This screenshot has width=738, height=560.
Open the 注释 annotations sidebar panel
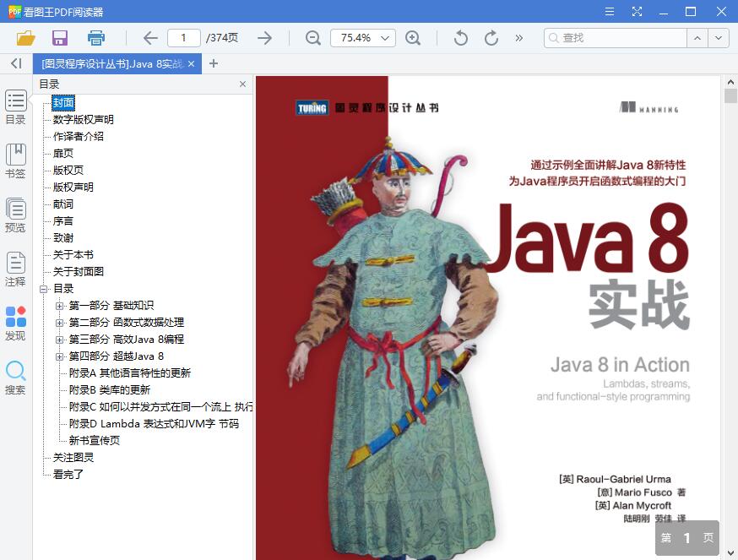coord(15,269)
